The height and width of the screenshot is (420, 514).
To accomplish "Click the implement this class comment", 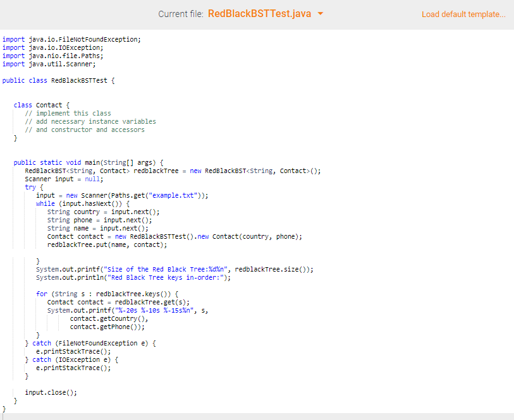I will pyautogui.click(x=70, y=113).
